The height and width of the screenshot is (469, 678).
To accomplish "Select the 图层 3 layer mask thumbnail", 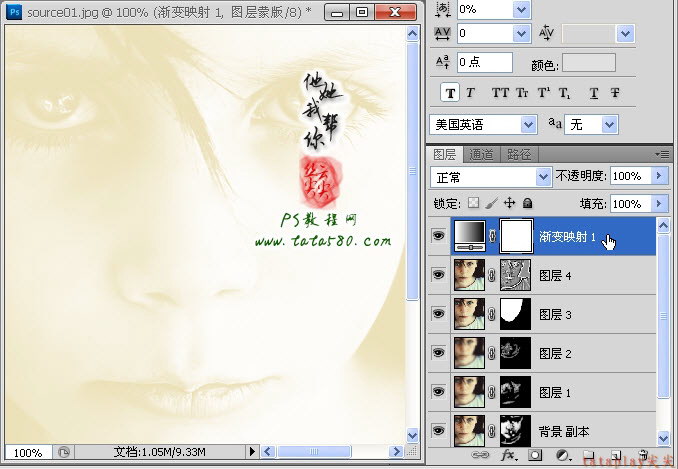I will (515, 314).
